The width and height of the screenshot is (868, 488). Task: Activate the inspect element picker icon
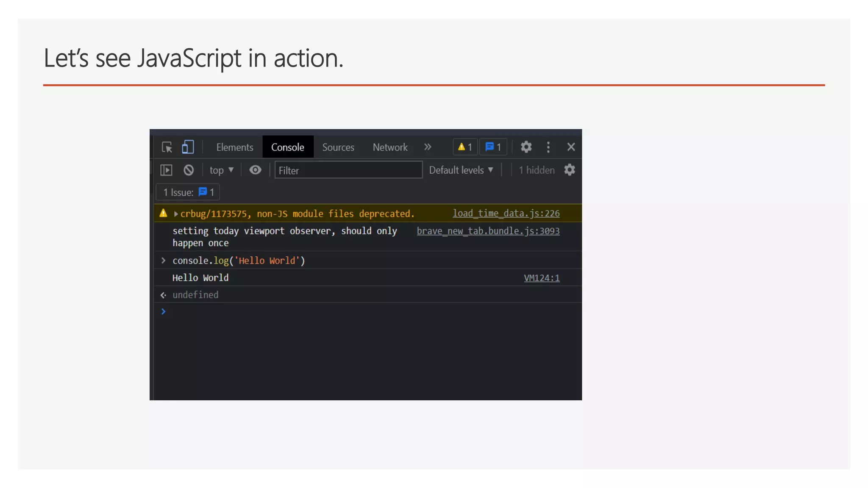tap(167, 147)
